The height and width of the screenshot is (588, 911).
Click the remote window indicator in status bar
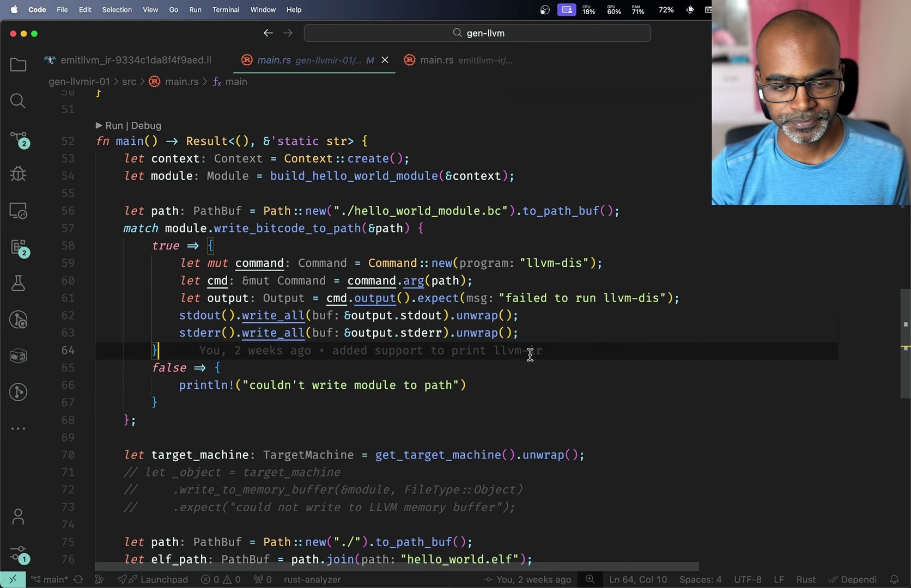pos(13,579)
